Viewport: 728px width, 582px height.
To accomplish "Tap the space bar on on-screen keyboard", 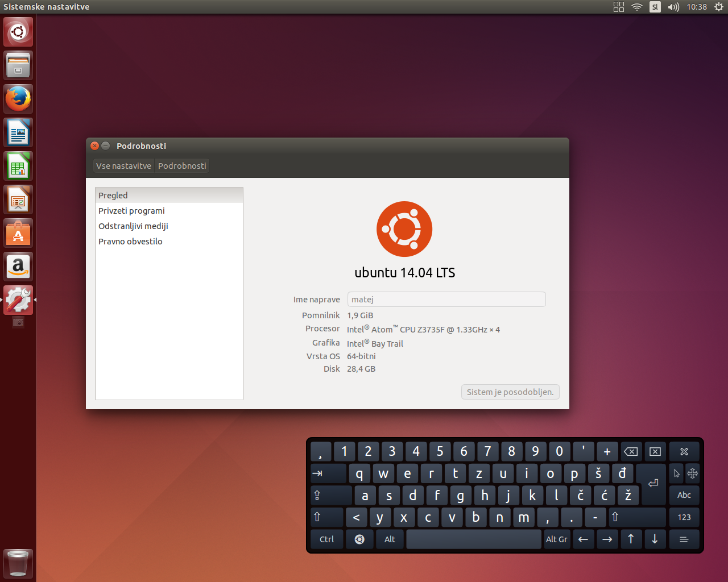I will [474, 539].
